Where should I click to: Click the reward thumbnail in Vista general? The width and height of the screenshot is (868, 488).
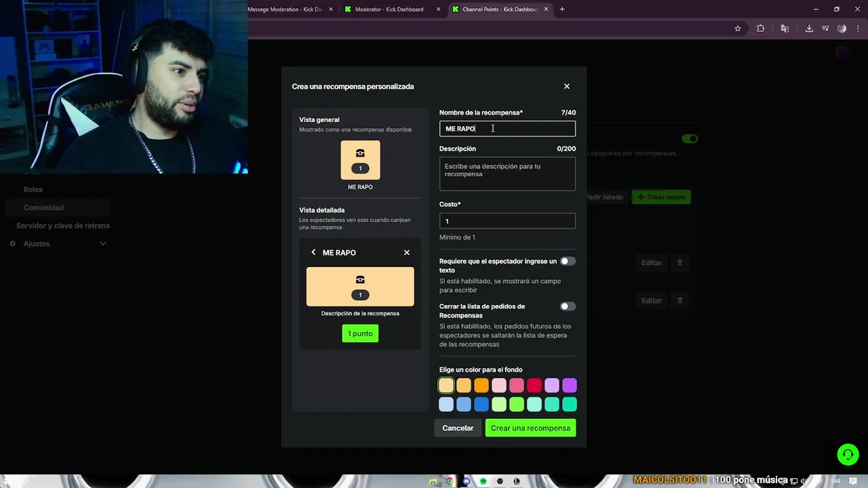click(360, 160)
